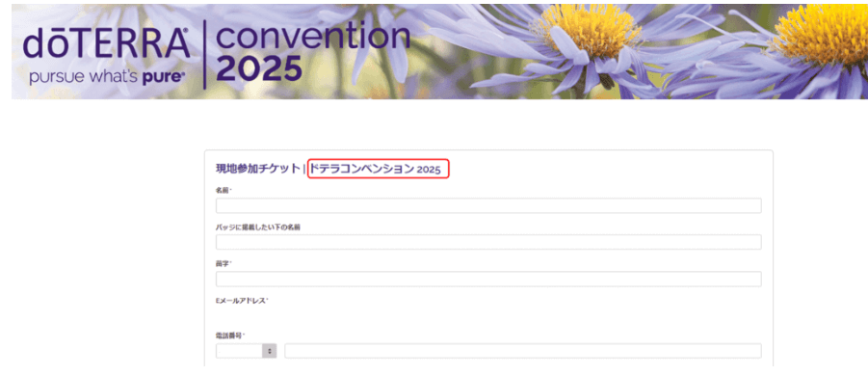The height and width of the screenshot is (376, 868).
Task: Click the 電話番号 label
Action: [x=229, y=336]
